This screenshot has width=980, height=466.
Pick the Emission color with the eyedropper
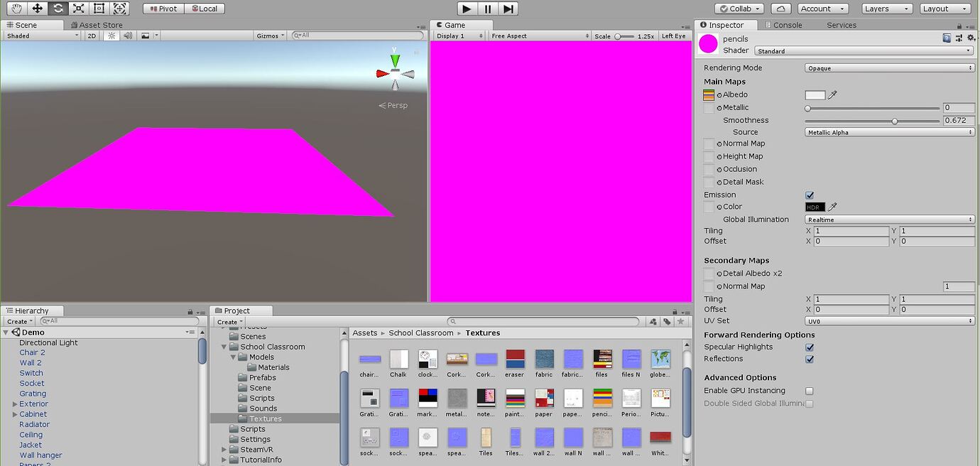[x=832, y=207]
